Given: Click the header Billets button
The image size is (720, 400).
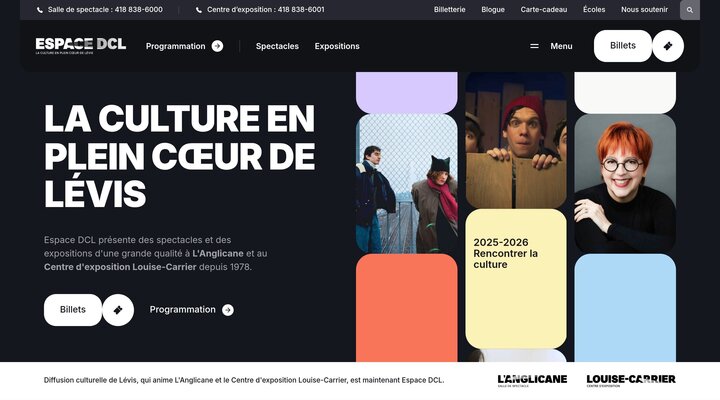Looking at the screenshot, I should [623, 46].
